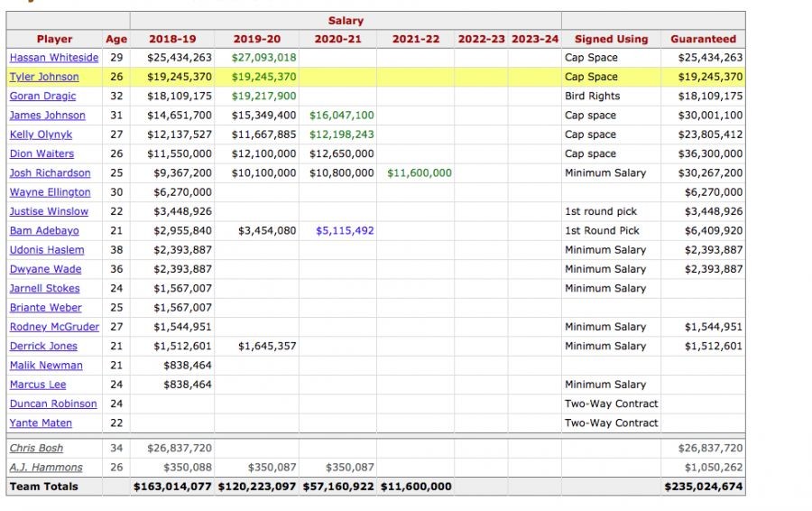Open Duncan Robinson's player page
The height and width of the screenshot is (511, 812).
52,404
